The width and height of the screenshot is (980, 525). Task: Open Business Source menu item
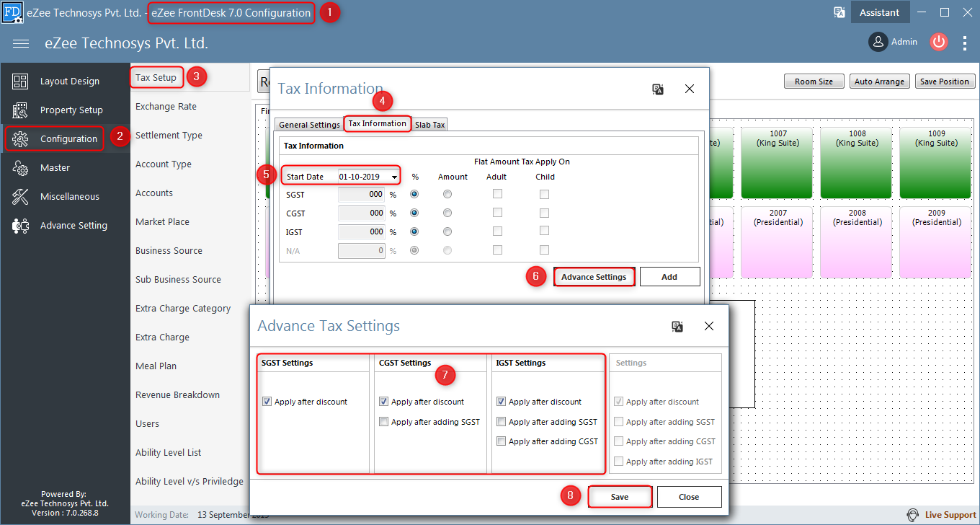tap(169, 250)
